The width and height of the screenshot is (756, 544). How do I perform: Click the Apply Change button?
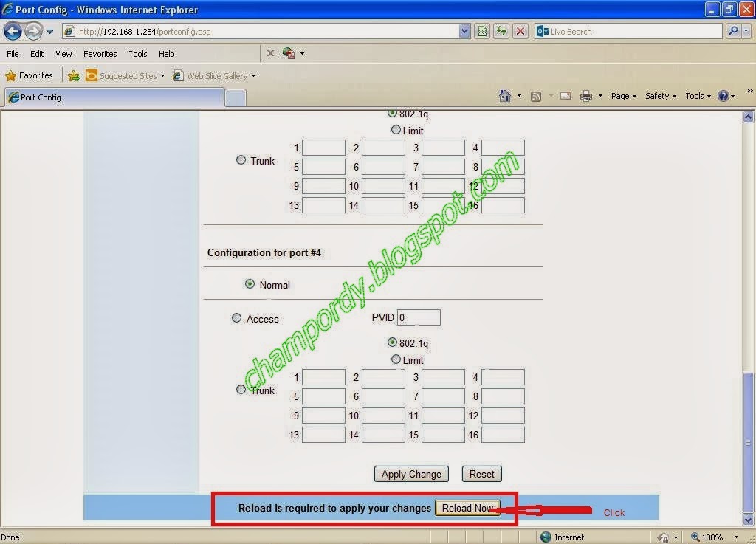(x=410, y=474)
